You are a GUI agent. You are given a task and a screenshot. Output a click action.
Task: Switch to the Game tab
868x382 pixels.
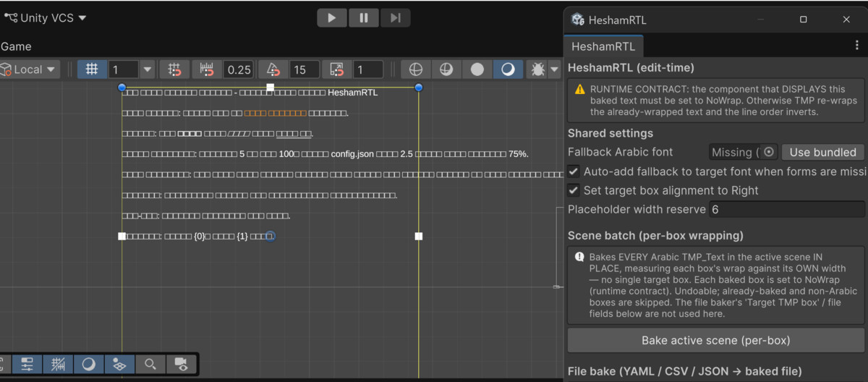(16, 46)
